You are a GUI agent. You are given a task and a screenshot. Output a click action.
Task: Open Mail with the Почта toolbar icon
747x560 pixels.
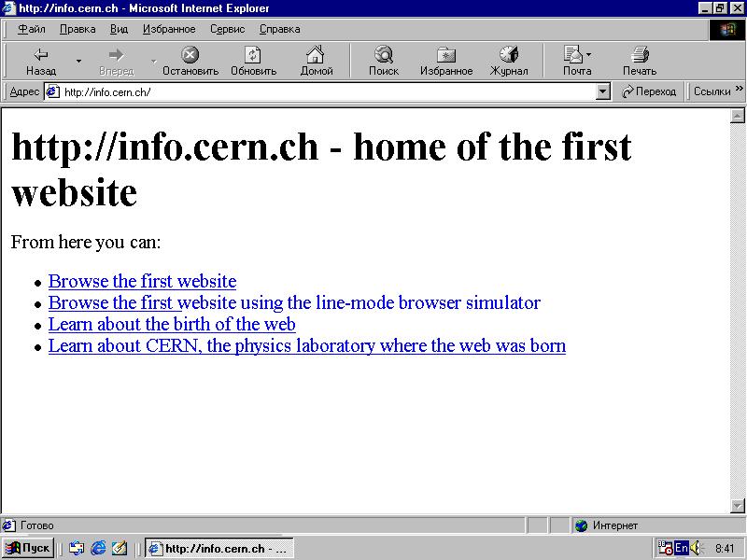click(573, 58)
